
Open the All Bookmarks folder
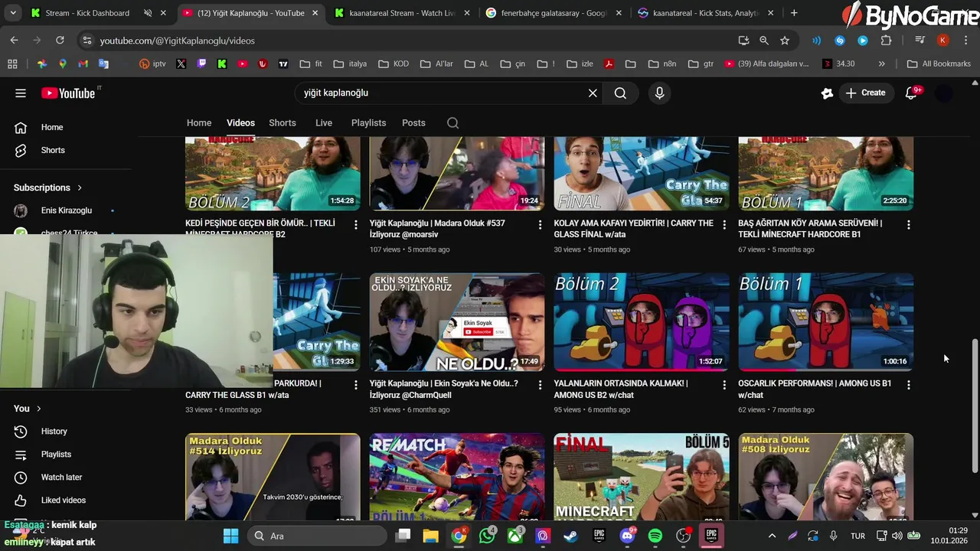pyautogui.click(x=939, y=64)
